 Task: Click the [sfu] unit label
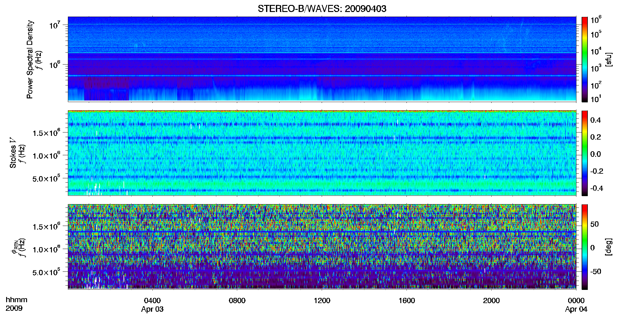[609, 59]
